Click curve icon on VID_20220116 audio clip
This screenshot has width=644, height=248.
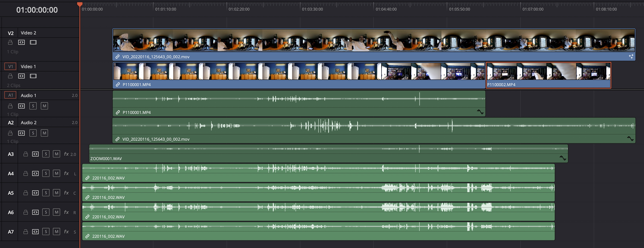click(630, 139)
